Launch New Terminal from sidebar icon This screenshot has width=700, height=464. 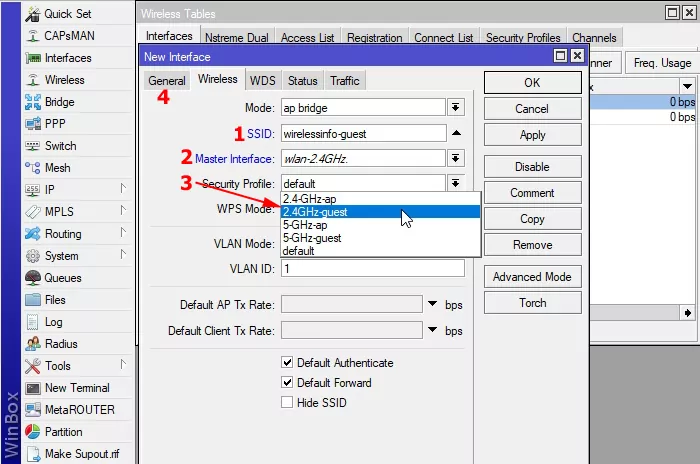[33, 388]
